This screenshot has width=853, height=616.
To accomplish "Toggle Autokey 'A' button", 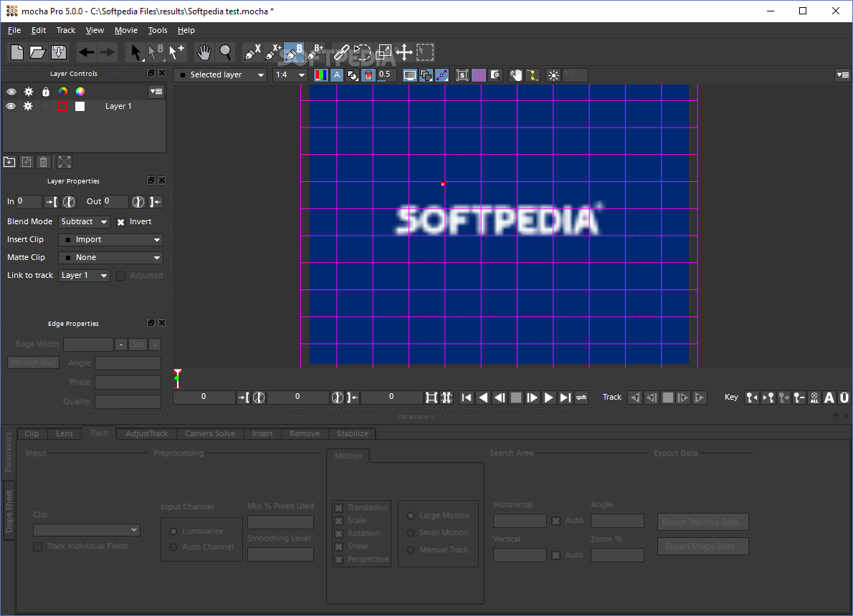I will [829, 398].
